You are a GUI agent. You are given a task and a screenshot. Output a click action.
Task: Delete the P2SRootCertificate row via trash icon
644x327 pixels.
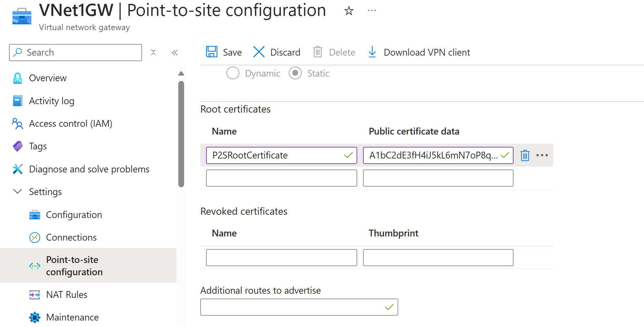click(525, 156)
